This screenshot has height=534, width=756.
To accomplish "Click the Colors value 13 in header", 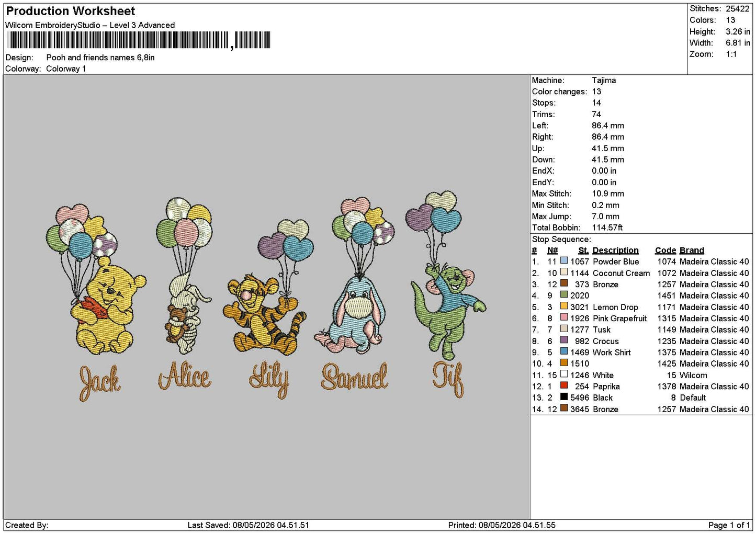I will 730,20.
